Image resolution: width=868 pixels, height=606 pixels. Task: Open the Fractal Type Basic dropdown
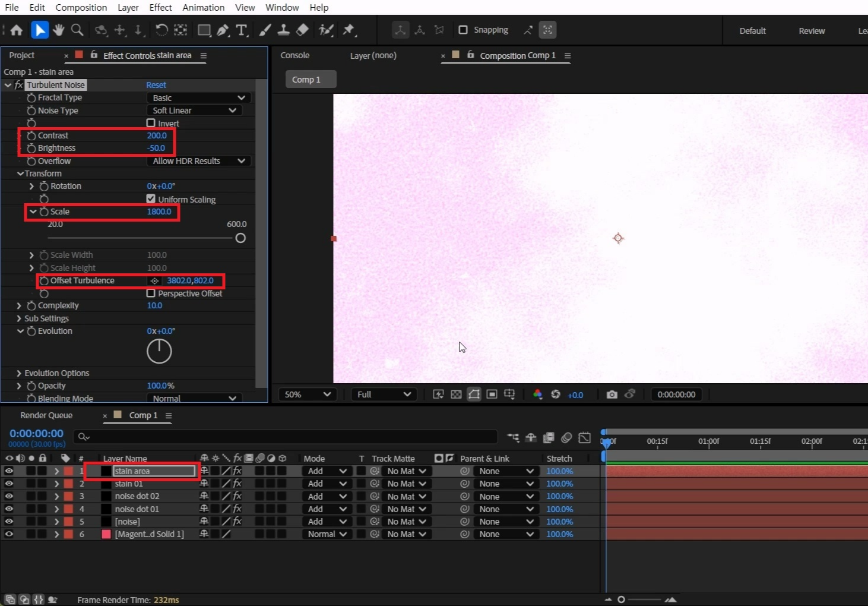(x=198, y=97)
